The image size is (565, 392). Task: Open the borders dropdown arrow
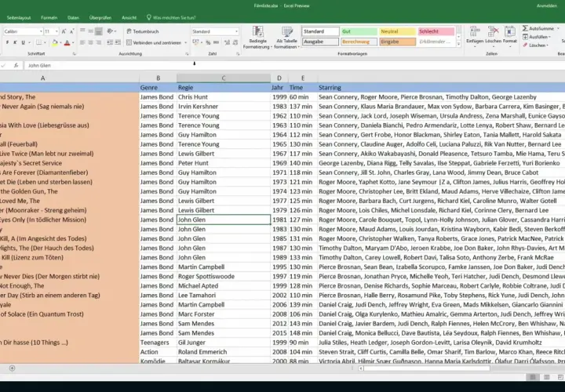click(x=45, y=42)
